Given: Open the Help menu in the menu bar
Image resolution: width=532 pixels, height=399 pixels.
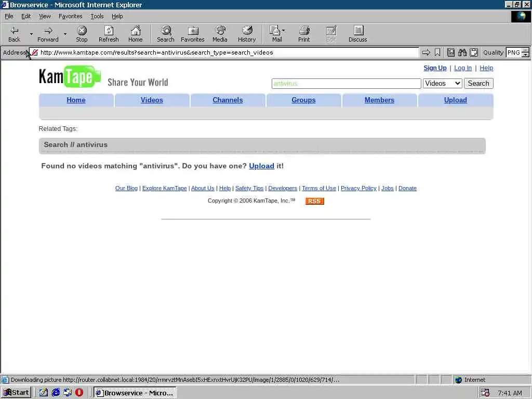Looking at the screenshot, I should click(x=117, y=16).
